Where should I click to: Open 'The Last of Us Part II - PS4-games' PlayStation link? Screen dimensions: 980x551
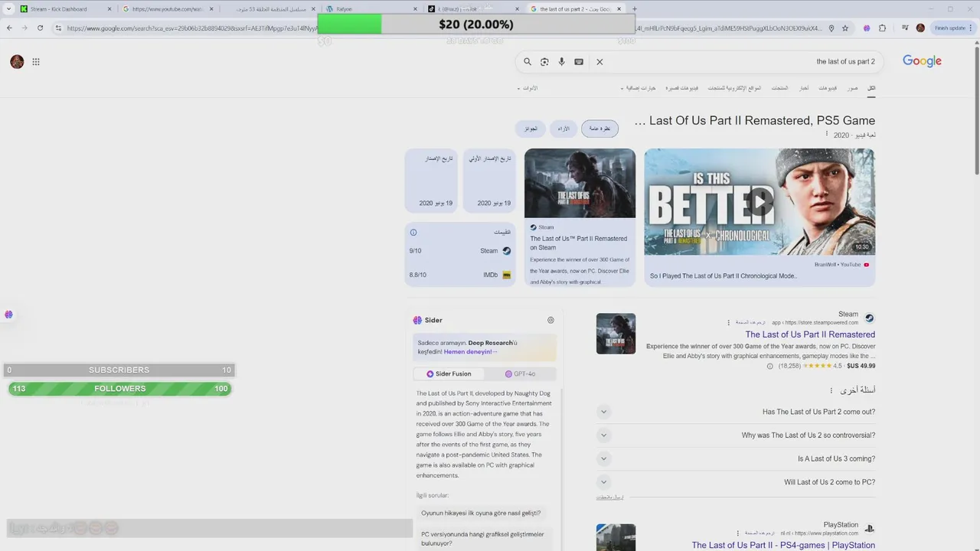[x=783, y=546]
